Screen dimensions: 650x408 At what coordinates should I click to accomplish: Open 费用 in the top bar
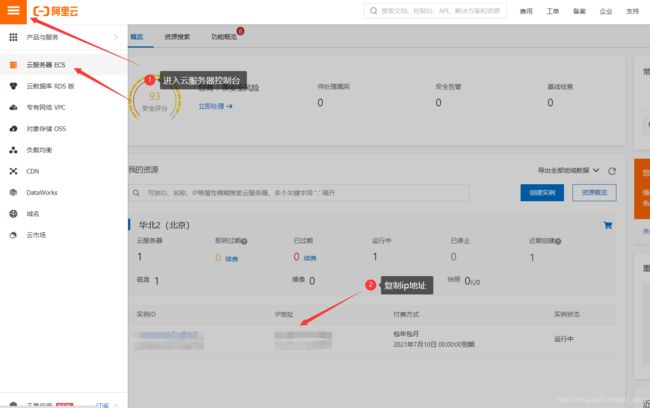(526, 11)
